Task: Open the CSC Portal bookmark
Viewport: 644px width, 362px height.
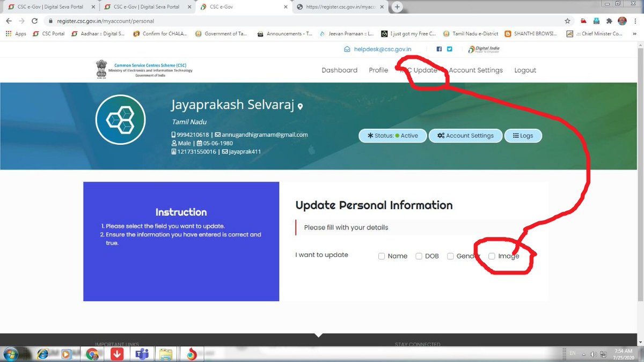Action: pyautogui.click(x=49, y=33)
